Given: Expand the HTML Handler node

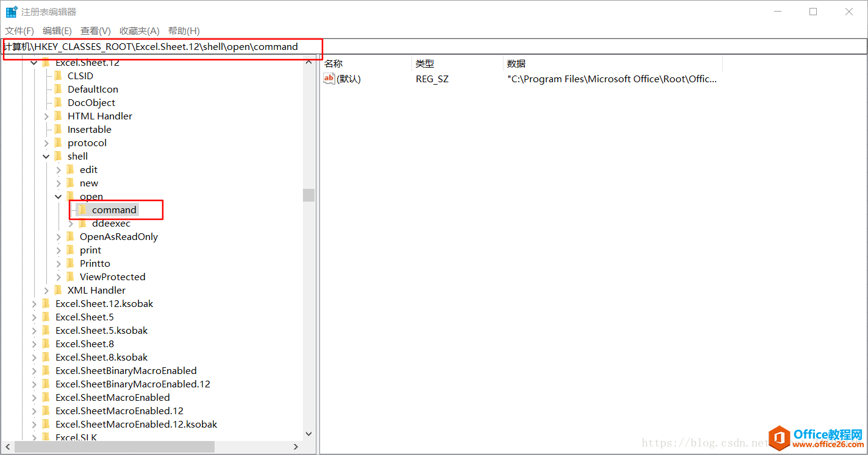Looking at the screenshot, I should (46, 116).
